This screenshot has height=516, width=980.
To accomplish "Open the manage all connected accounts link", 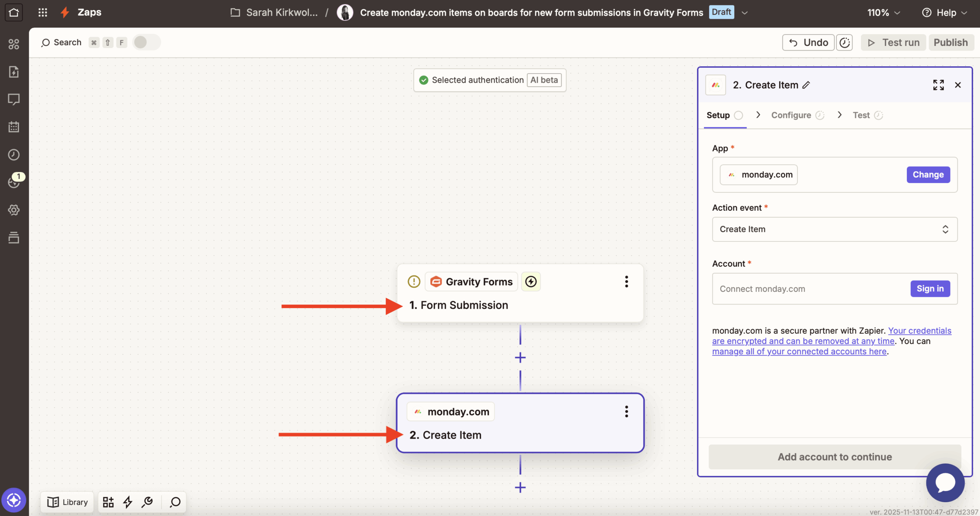I will [x=799, y=351].
